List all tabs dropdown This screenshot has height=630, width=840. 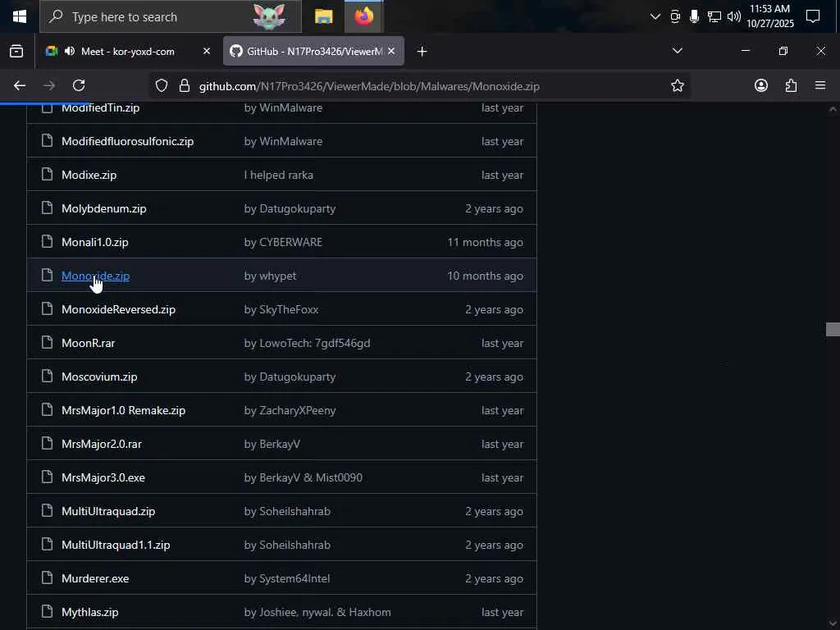pos(677,51)
